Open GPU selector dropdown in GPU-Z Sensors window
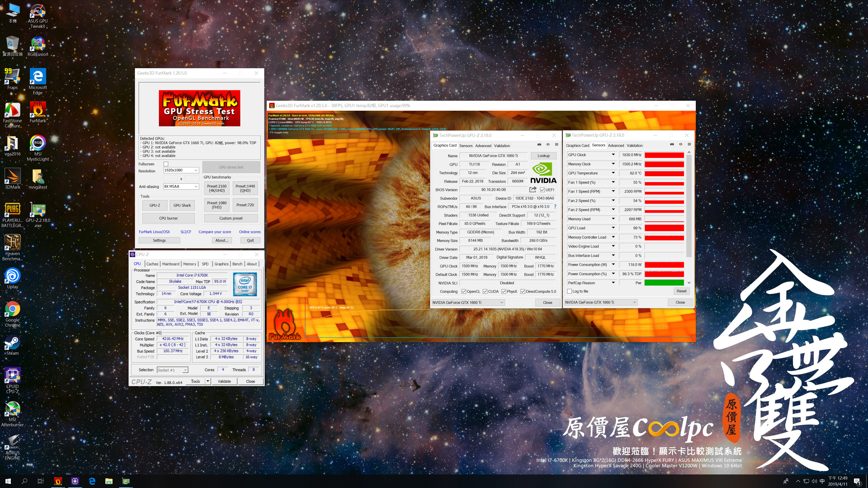 click(601, 302)
